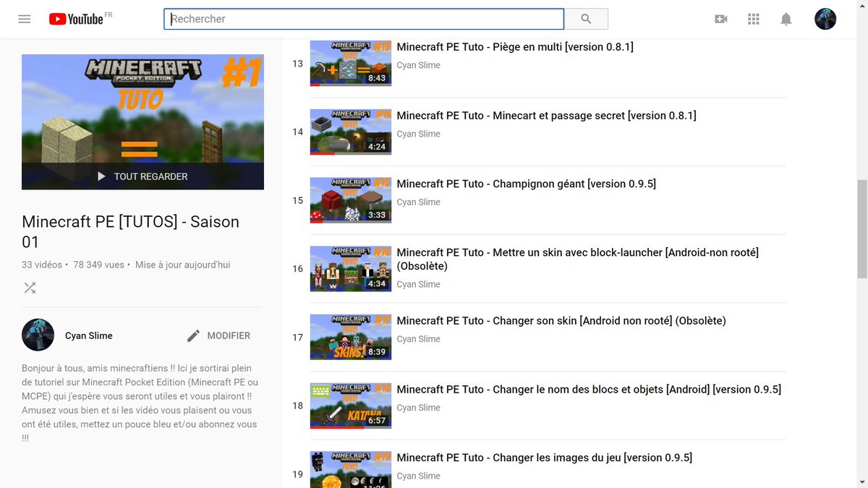Click Cyan Slime under video 16
This screenshot has height=488, width=868.
tap(418, 284)
